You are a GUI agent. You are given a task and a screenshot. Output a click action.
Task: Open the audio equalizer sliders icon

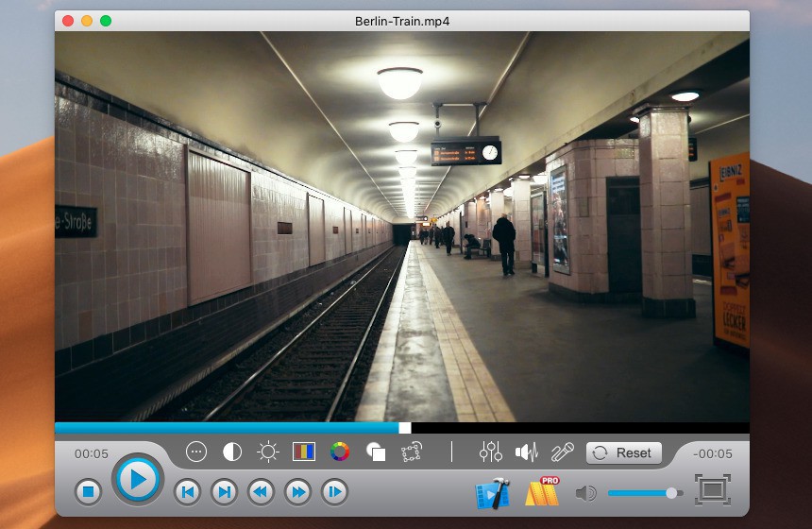tap(490, 452)
